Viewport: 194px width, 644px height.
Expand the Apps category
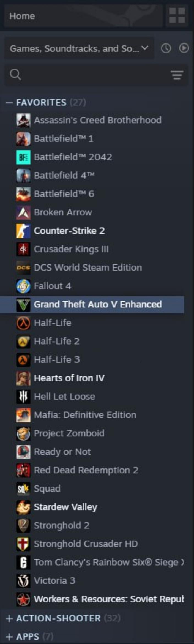9,637
